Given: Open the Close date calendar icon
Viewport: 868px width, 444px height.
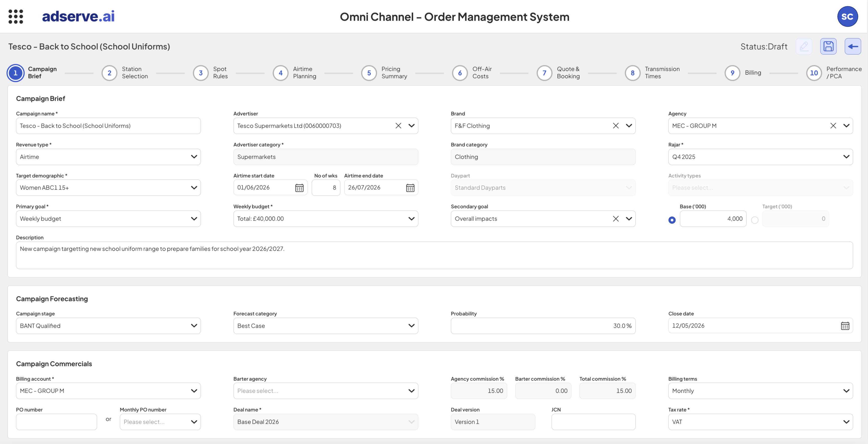Looking at the screenshot, I should 845,326.
